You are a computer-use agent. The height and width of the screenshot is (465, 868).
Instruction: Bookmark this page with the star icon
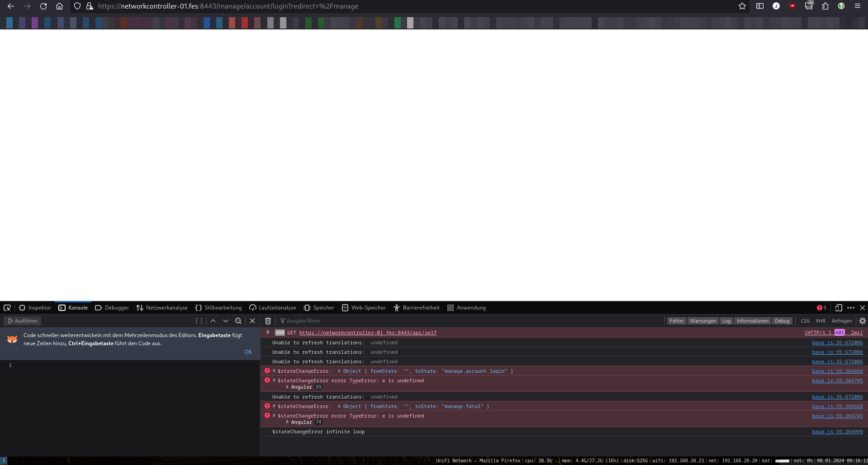coord(742,6)
